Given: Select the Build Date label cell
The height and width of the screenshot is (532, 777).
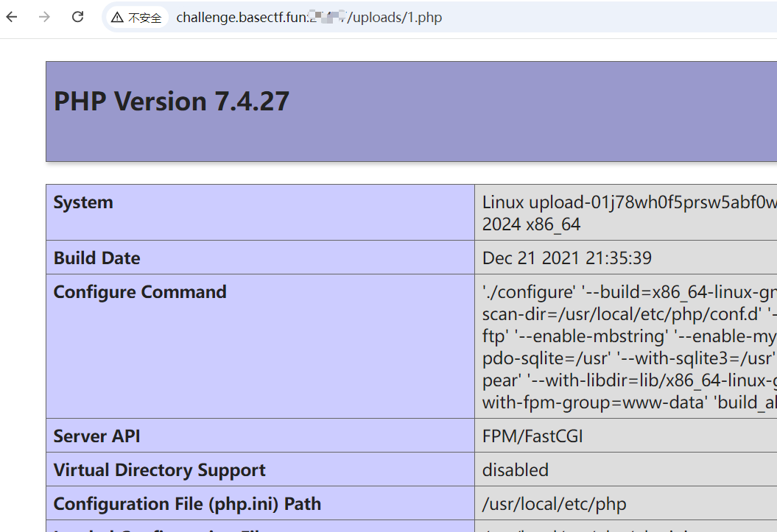Looking at the screenshot, I should 96,258.
